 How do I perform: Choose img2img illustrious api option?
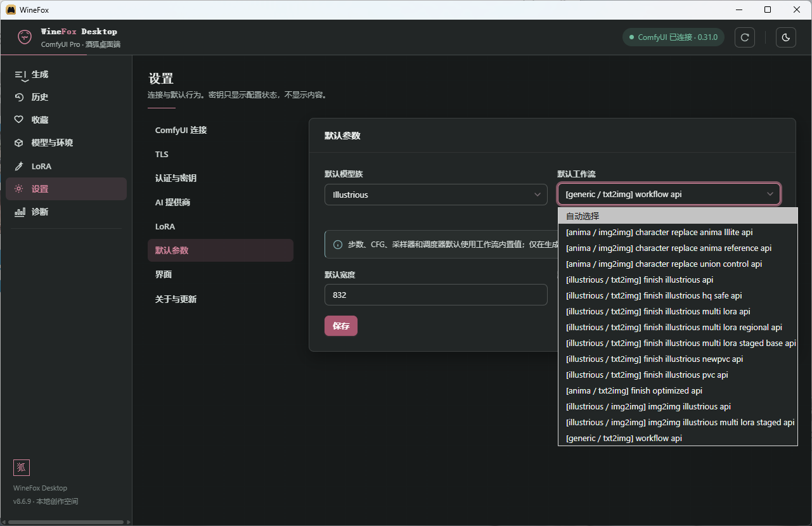(x=678, y=406)
